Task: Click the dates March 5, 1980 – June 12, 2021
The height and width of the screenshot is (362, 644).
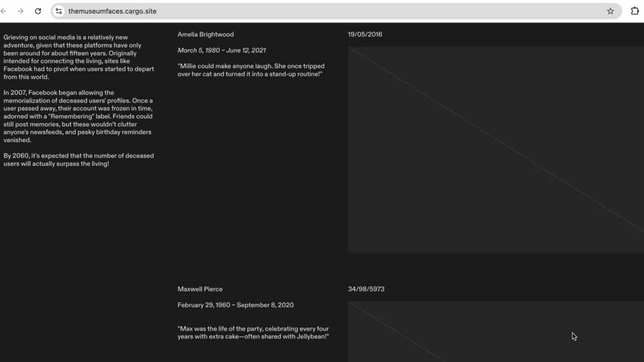Action: pyautogui.click(x=222, y=50)
